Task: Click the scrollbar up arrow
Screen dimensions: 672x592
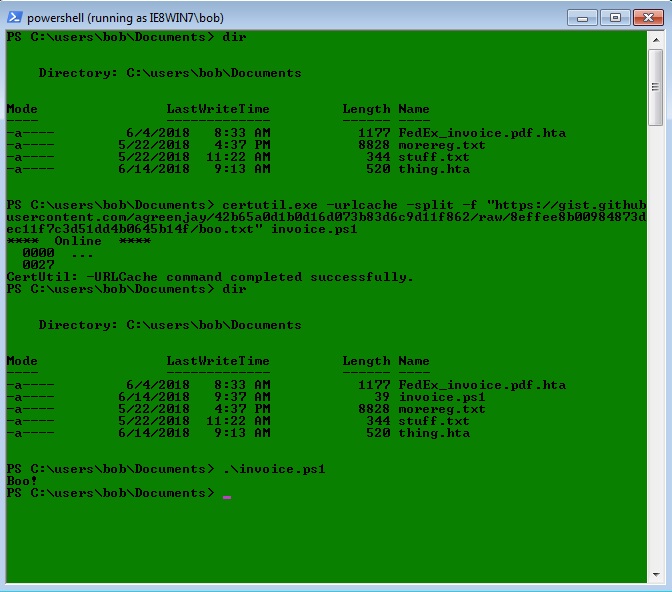Action: click(656, 40)
